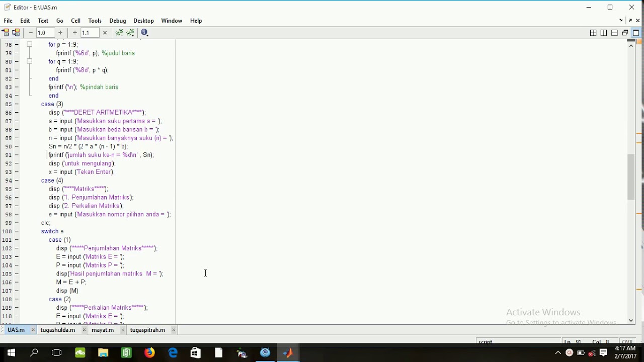The width and height of the screenshot is (644, 362).
Task: Open the Edit menu
Action: click(x=25, y=21)
